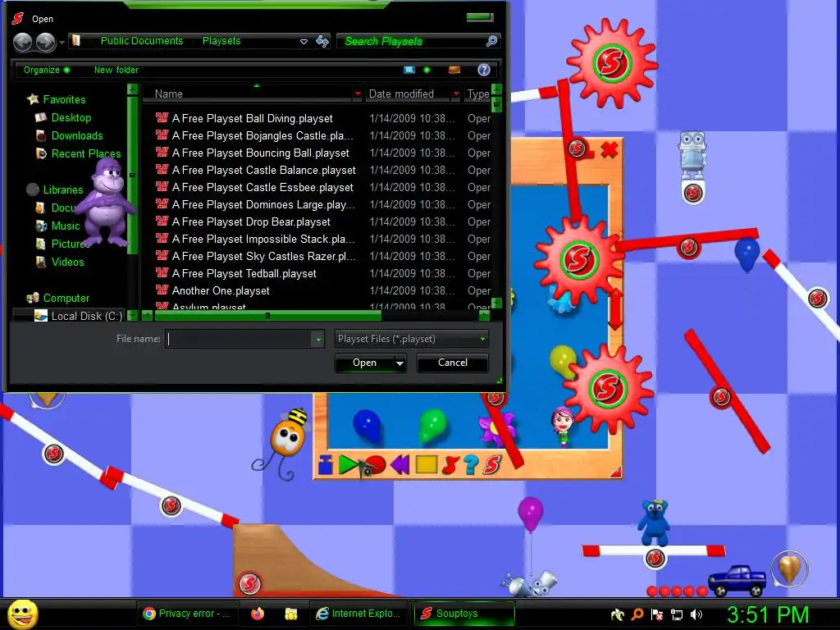The height and width of the screenshot is (630, 840).
Task: Click the Back arrow in Open dialog
Action: [x=22, y=42]
